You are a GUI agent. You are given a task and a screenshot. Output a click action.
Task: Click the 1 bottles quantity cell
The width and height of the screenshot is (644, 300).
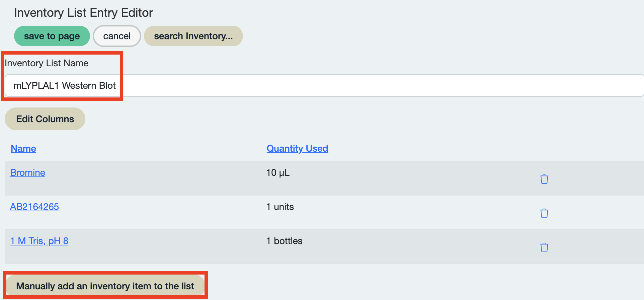pos(284,241)
